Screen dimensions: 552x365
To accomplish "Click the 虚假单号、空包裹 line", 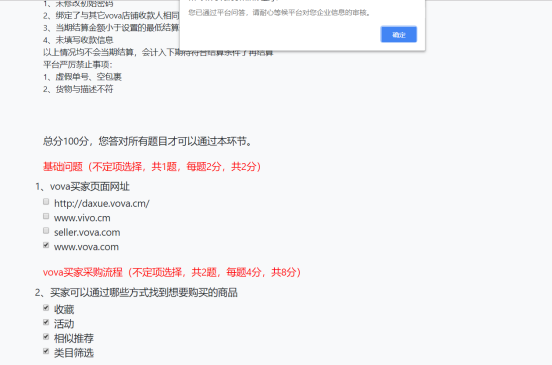I will [82, 77].
